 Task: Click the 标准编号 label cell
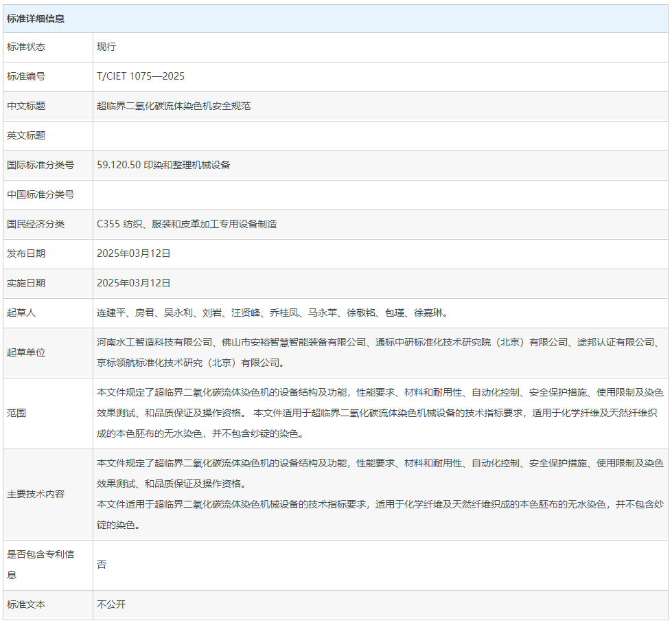[x=26, y=76]
